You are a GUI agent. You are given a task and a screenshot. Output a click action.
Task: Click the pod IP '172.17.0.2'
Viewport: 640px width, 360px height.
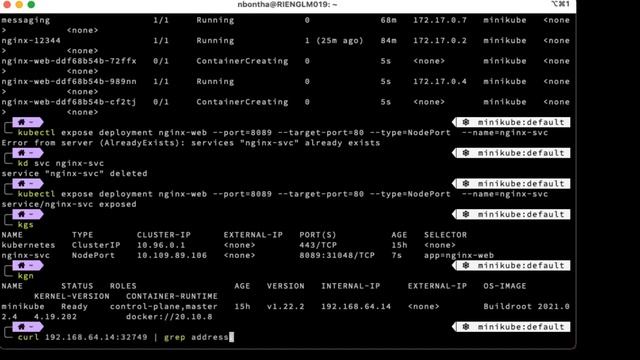tap(440, 40)
